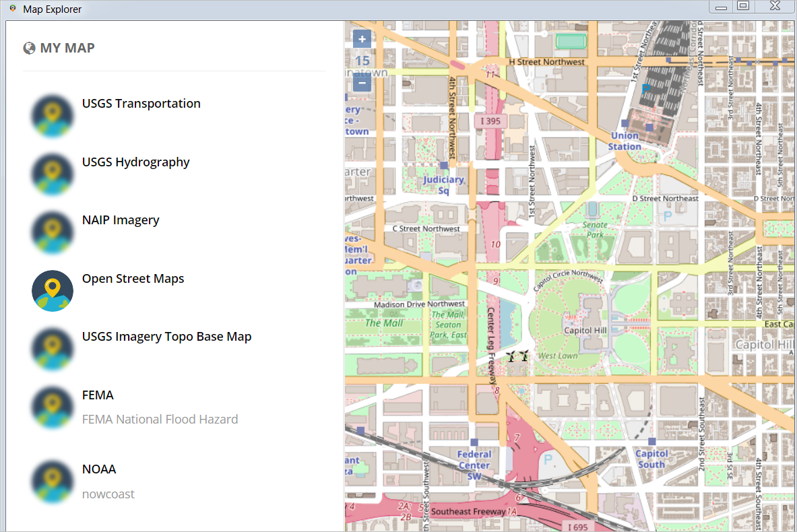The width and height of the screenshot is (797, 532).
Task: Click the MY MAP panel header
Action: 67,48
